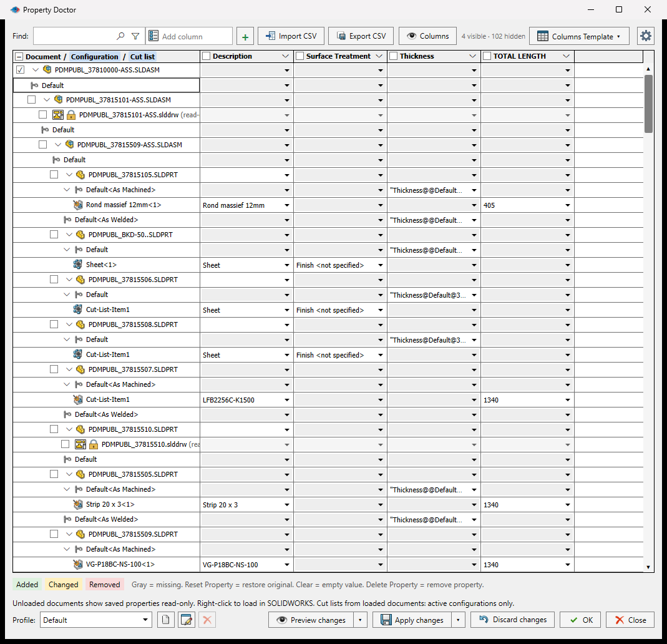667x644 pixels.
Task: Collapse the PDMPUBL_37810000-ASS.SLDASM tree node
Action: point(36,70)
